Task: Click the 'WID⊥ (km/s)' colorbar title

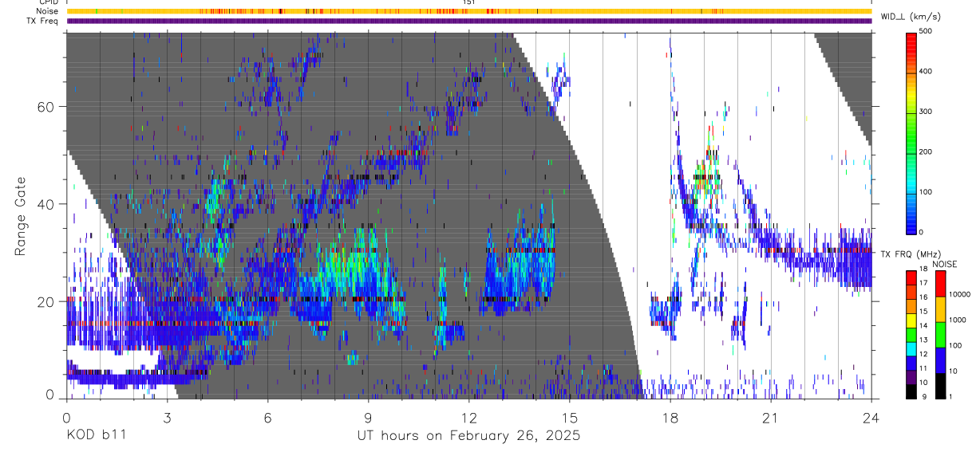Action: pyautogui.click(x=910, y=16)
